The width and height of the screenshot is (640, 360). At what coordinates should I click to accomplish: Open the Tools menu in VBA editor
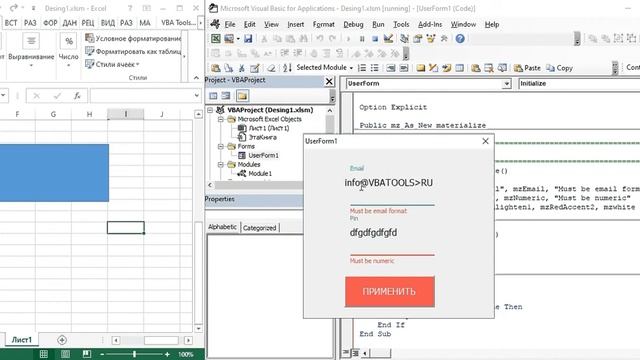(x=401, y=24)
